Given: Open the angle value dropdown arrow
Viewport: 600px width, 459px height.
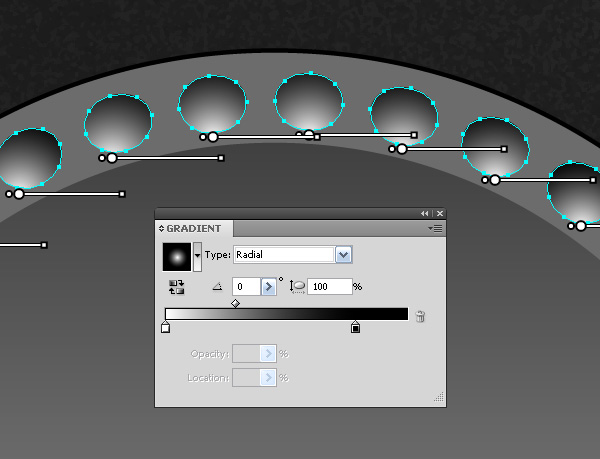Looking at the screenshot, I should 269,286.
